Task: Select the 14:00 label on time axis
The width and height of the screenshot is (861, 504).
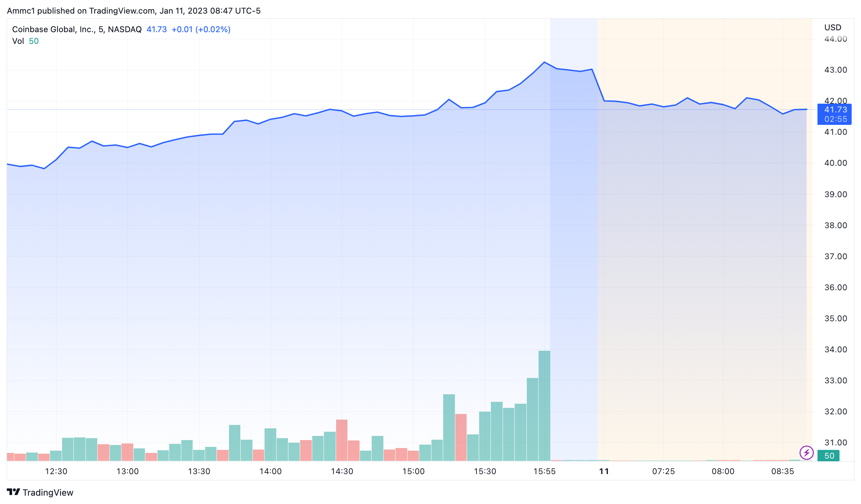Action: 270,471
